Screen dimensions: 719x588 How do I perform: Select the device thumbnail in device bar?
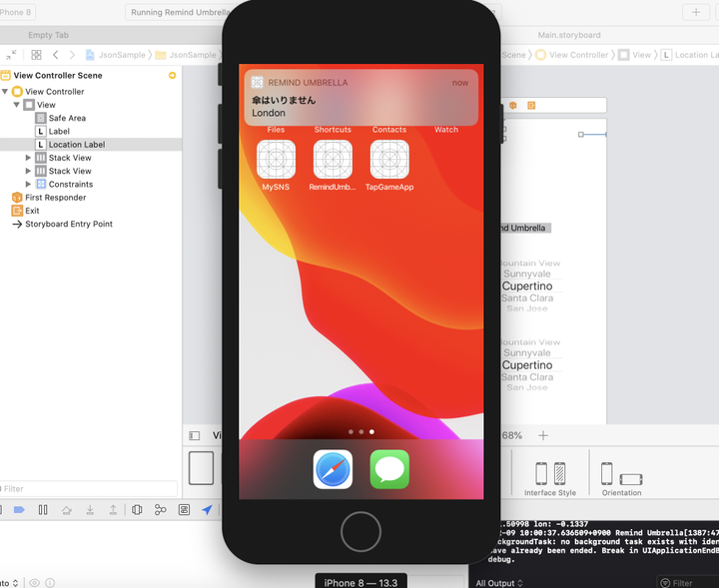201,468
